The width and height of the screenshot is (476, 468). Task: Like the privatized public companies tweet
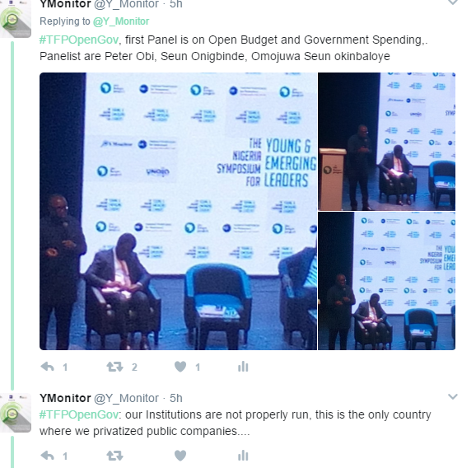coord(180,456)
